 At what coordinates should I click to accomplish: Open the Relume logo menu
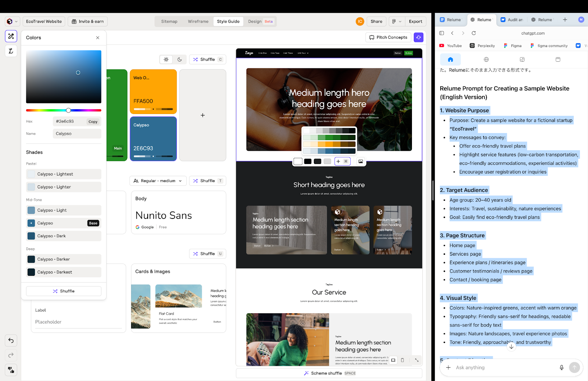[x=12, y=21]
